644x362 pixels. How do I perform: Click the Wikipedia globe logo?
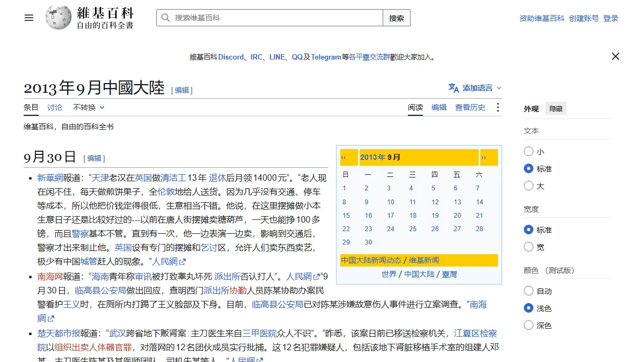point(58,18)
